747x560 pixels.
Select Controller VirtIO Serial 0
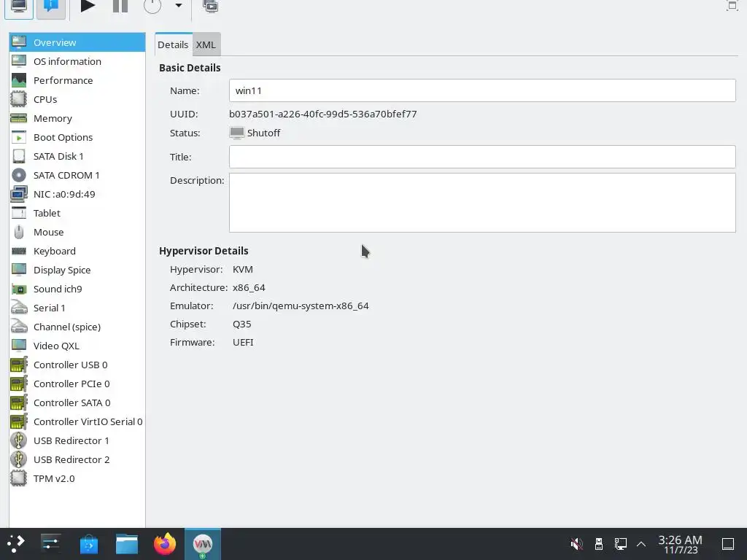[x=77, y=422]
